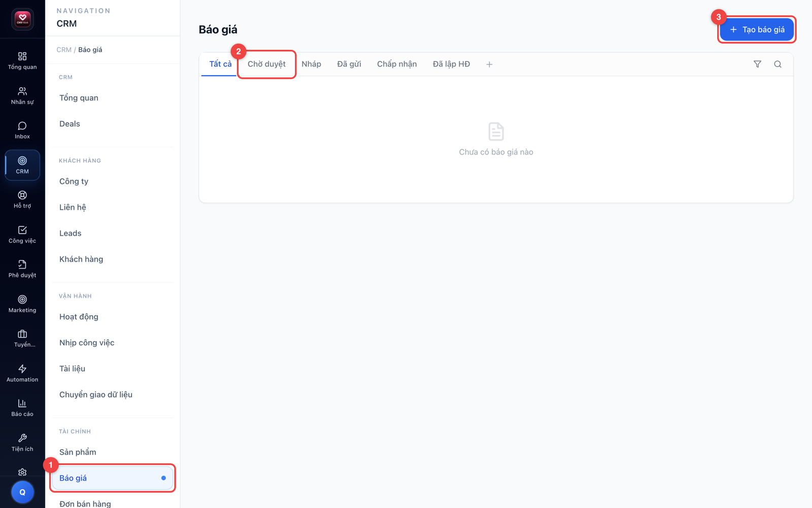Click the CNV app logo icon

(x=22, y=19)
